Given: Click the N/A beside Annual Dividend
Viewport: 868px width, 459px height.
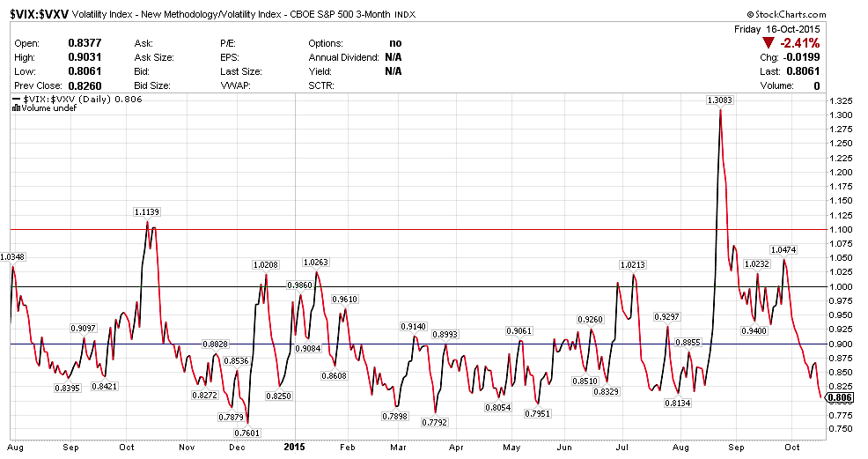Looking at the screenshot, I should [x=394, y=57].
